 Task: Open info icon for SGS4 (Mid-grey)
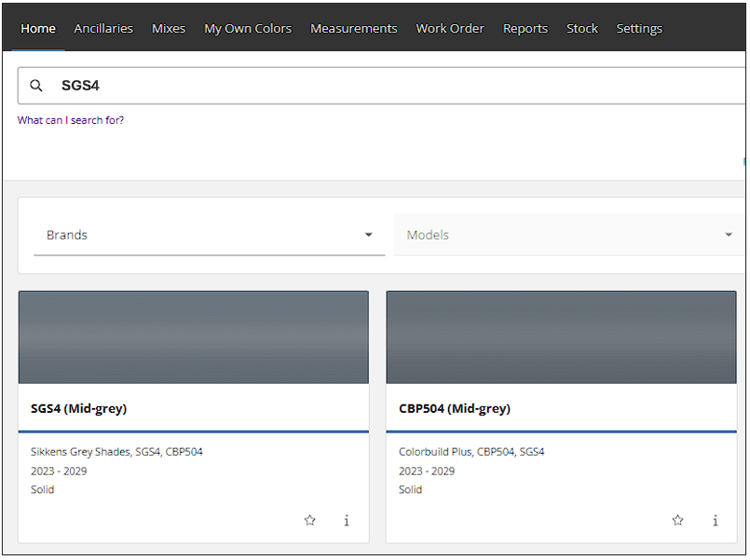coord(347,520)
